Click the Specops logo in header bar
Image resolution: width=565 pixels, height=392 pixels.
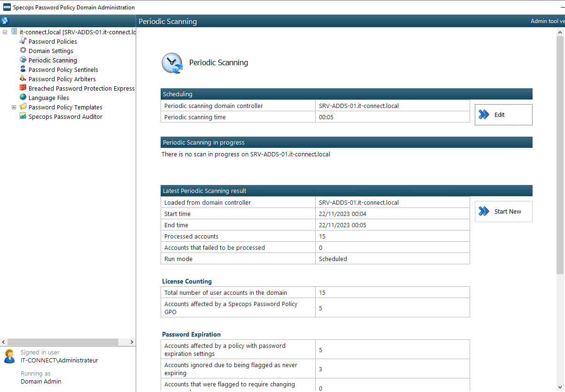point(5,21)
